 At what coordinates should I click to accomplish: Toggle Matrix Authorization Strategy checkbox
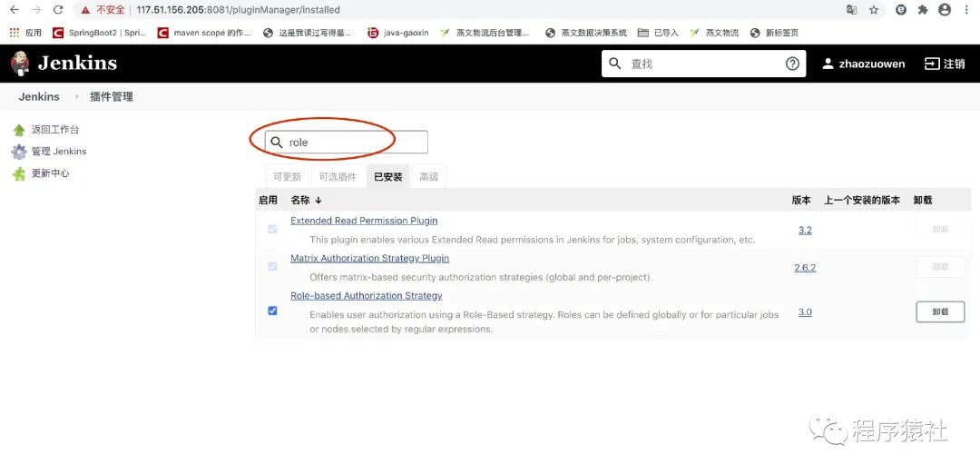(x=272, y=266)
